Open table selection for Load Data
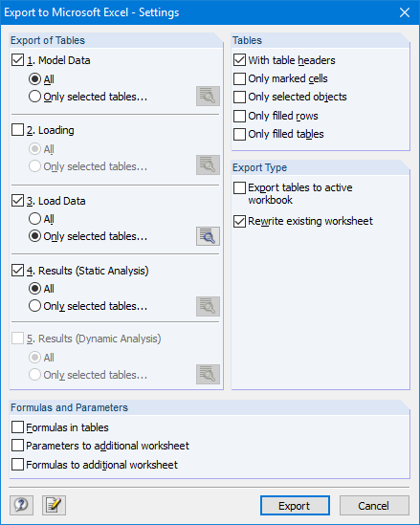The height and width of the screenshot is (525, 420). click(208, 236)
